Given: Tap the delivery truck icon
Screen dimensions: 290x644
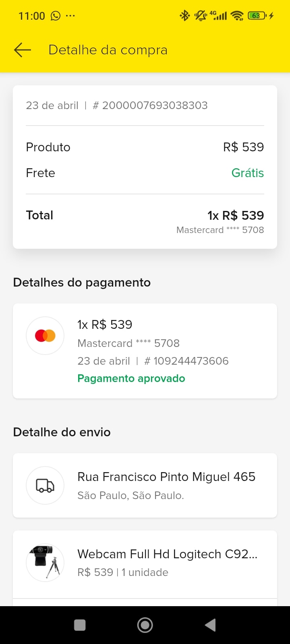Looking at the screenshot, I should (45, 485).
